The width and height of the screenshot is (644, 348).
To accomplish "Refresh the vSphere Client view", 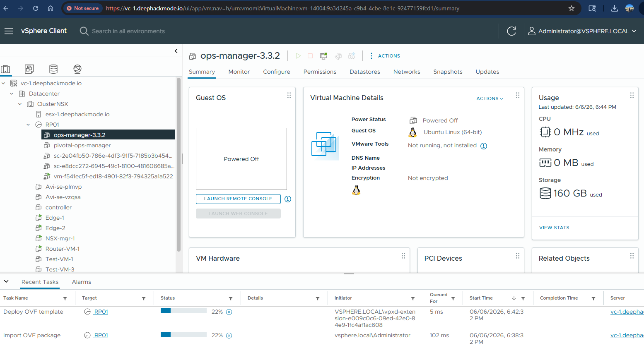I will [511, 31].
